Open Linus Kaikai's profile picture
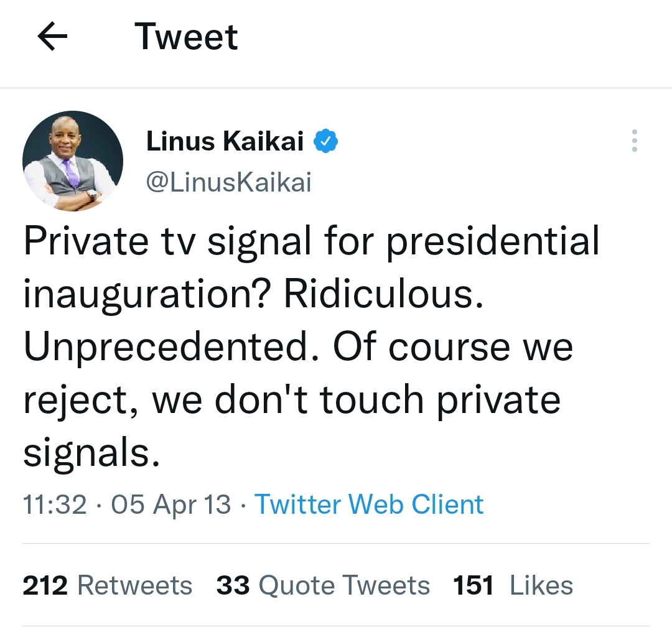672x627 pixels. pos(73,161)
